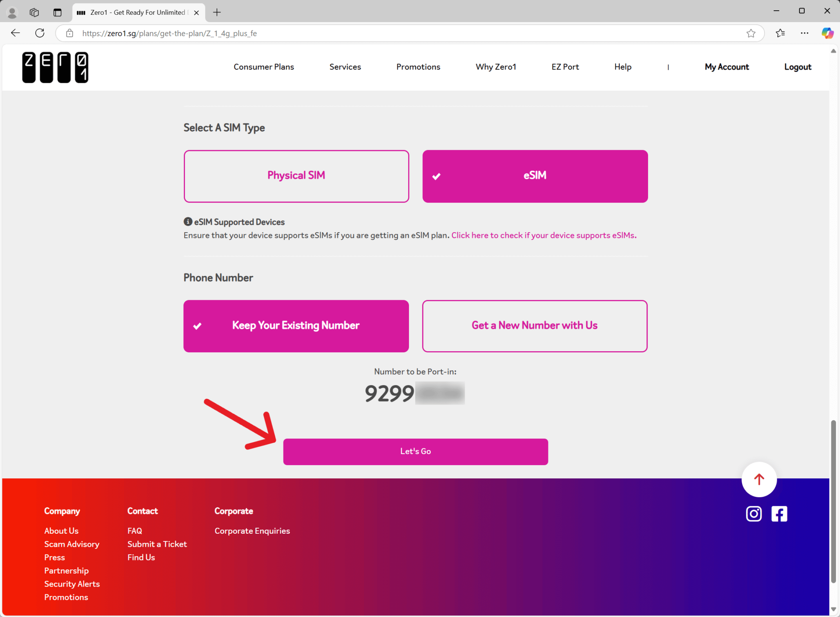840x617 pixels.
Task: Click the scroll-to-top arrow button
Action: 758,480
